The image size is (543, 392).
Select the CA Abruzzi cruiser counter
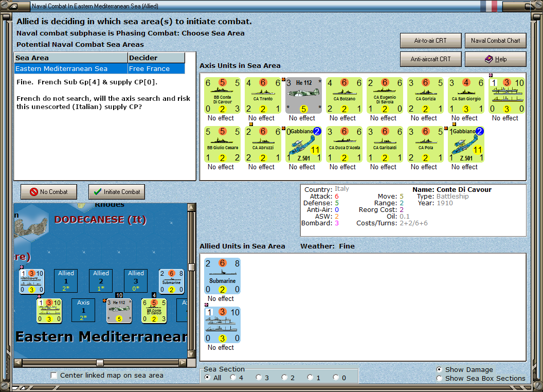(263, 145)
